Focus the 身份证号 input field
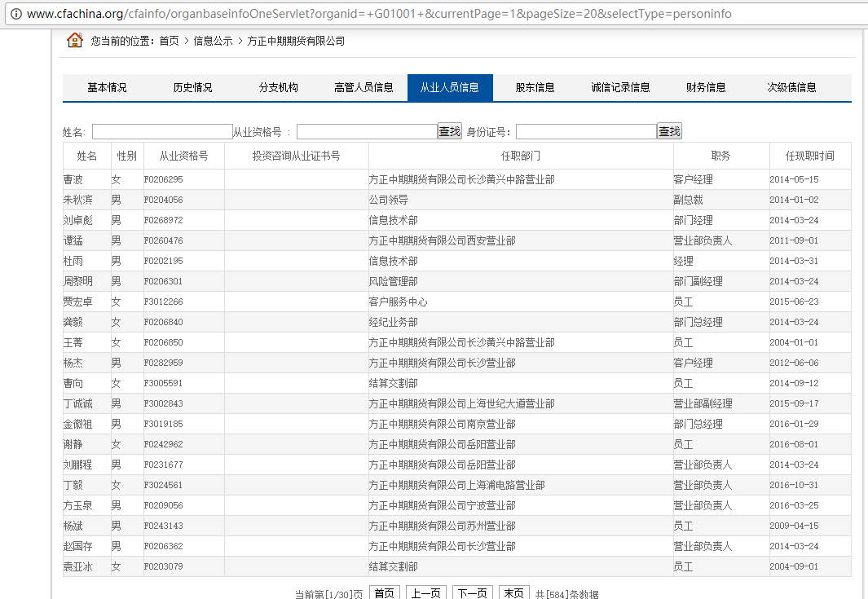The width and height of the screenshot is (868, 599). tap(586, 132)
